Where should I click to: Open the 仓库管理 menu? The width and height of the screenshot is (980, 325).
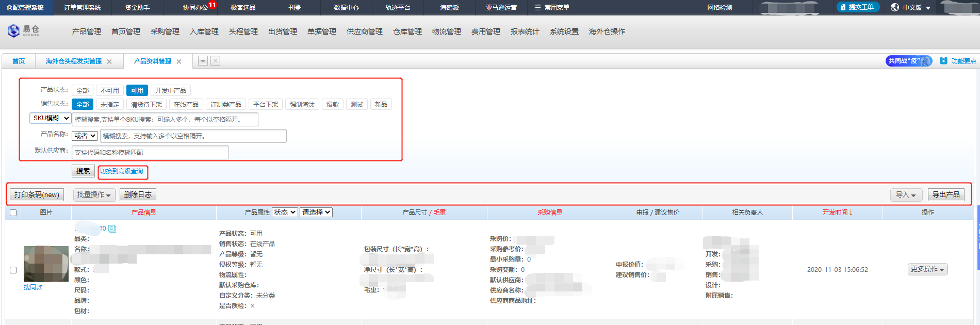coord(407,31)
